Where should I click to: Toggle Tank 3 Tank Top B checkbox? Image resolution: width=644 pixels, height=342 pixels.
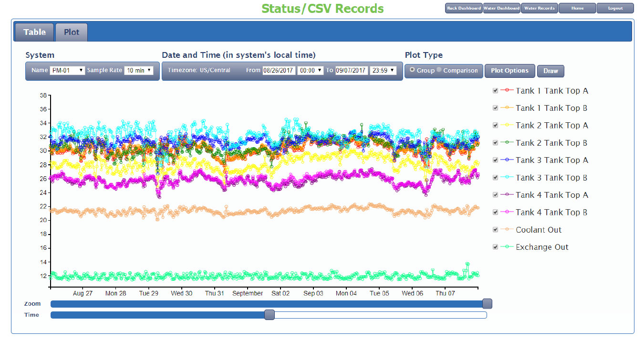click(495, 177)
